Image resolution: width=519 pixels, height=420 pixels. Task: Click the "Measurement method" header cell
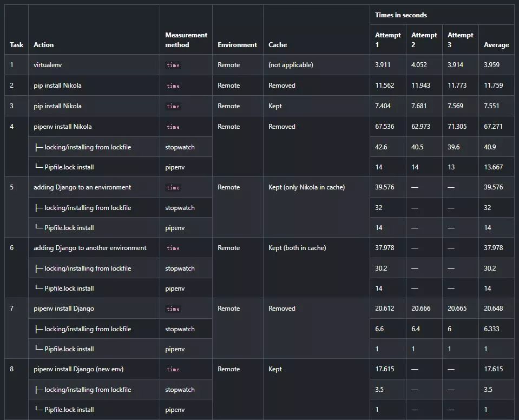point(186,40)
